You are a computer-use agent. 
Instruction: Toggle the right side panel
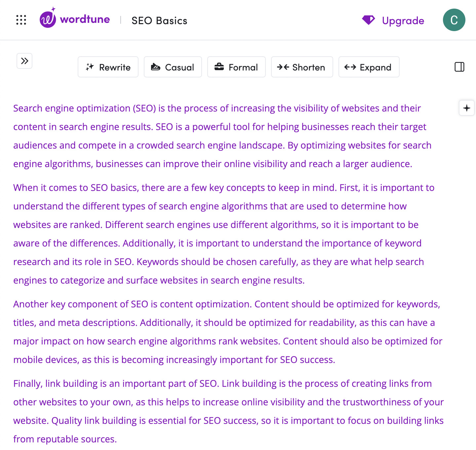[459, 67]
